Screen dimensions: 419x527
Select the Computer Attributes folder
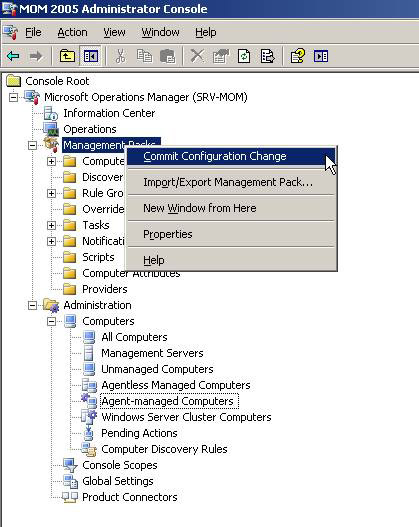(131, 273)
